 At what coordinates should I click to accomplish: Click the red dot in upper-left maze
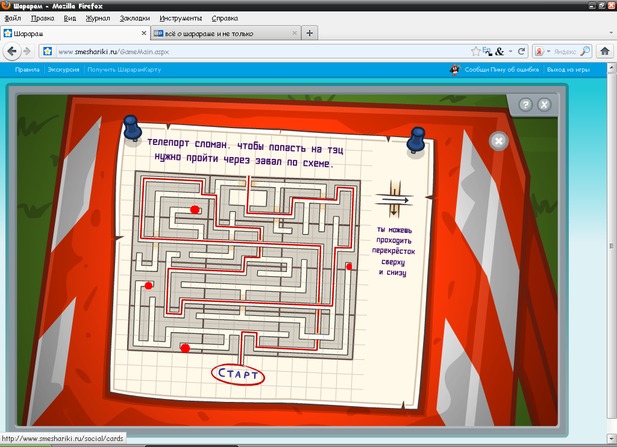[195, 209]
